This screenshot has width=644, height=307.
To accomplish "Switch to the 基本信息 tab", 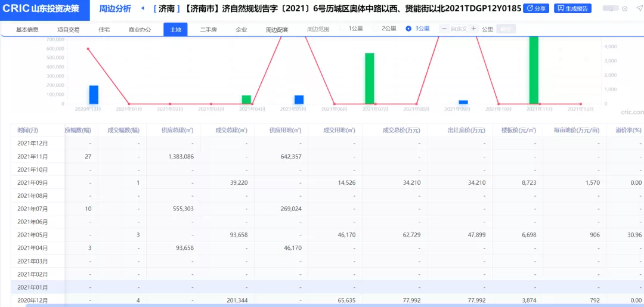I will [27, 29].
